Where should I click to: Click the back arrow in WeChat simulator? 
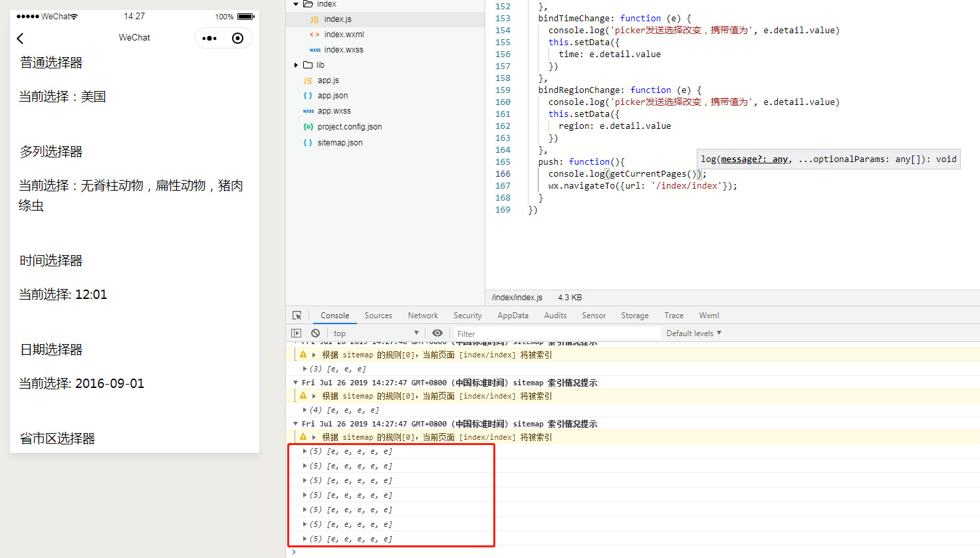[x=20, y=39]
